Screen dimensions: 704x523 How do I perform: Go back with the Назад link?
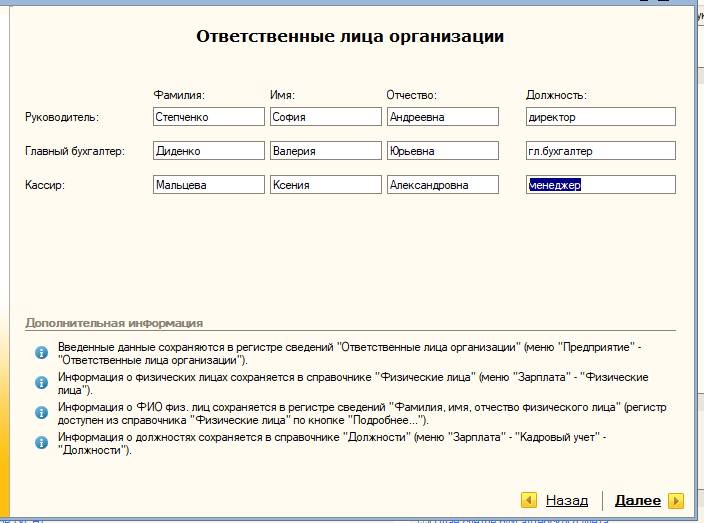[x=567, y=500]
